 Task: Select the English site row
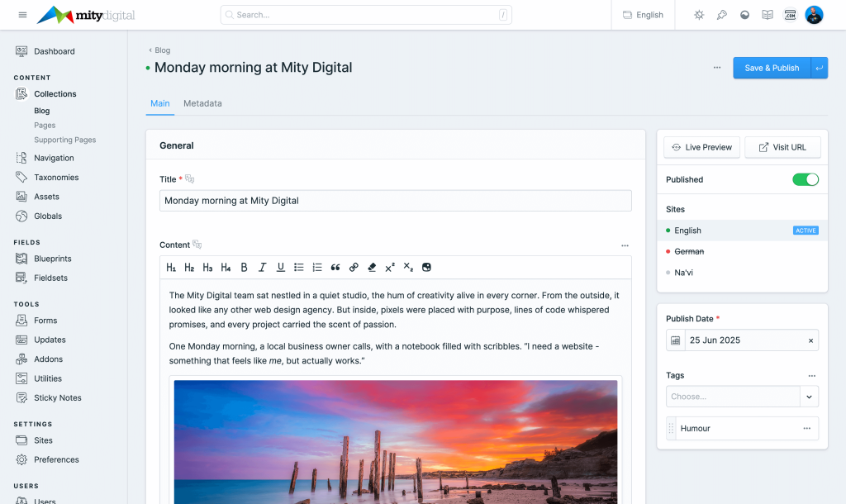click(742, 231)
